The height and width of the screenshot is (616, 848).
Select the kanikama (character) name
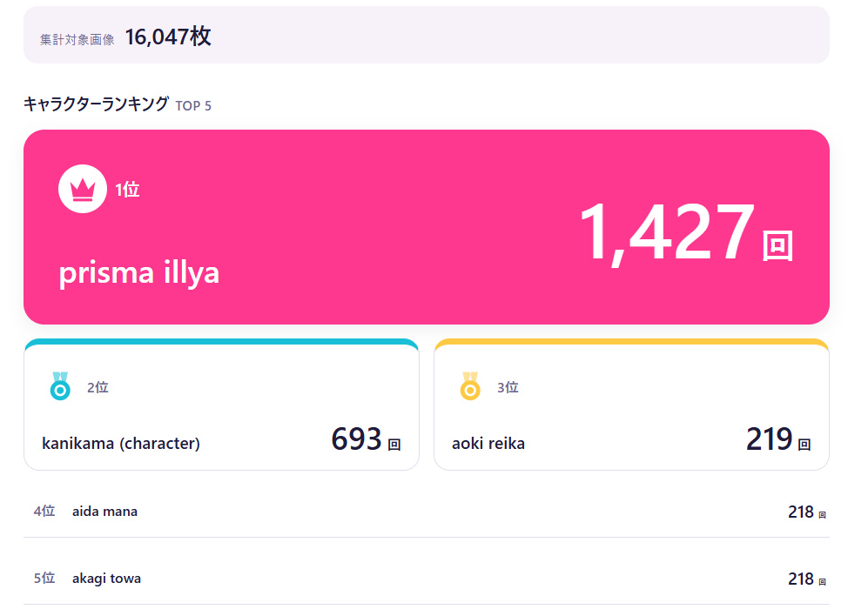(121, 444)
